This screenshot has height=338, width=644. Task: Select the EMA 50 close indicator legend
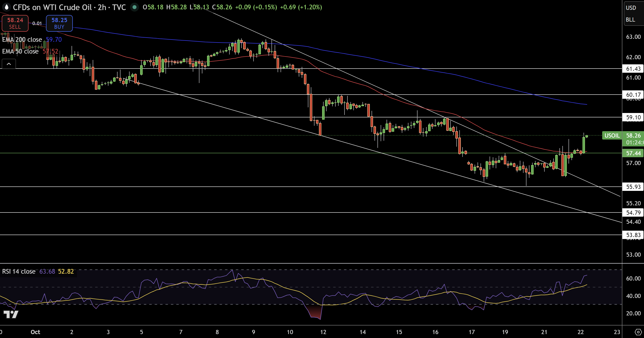(x=20, y=51)
